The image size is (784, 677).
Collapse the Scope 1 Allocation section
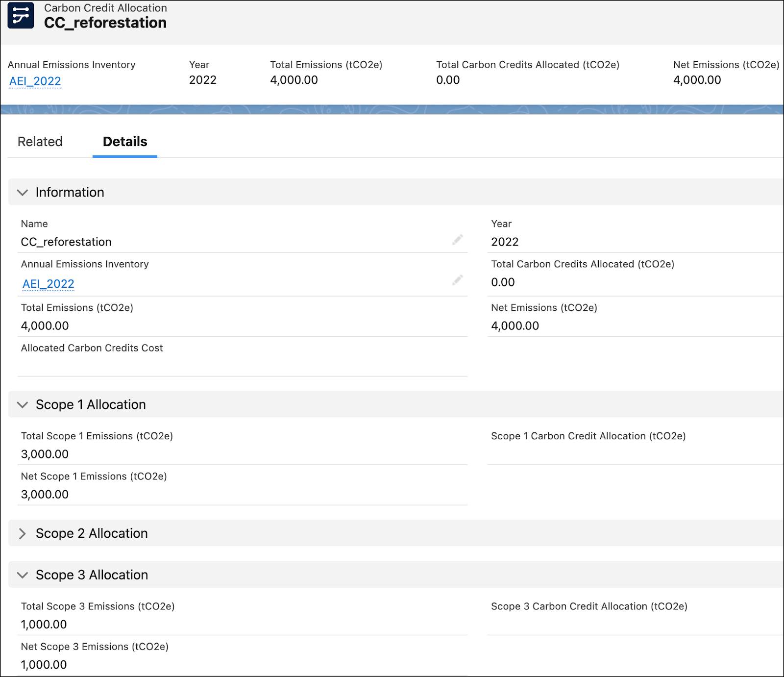click(22, 404)
